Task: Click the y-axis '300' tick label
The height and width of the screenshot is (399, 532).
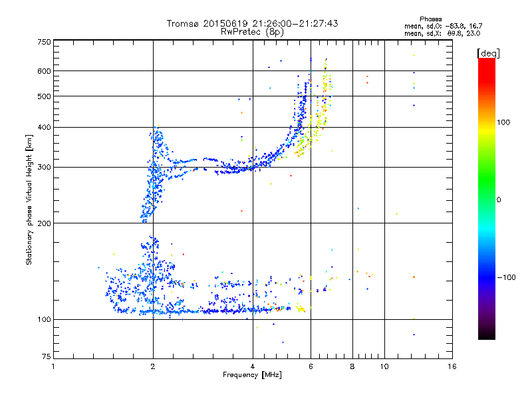Action: coord(44,168)
